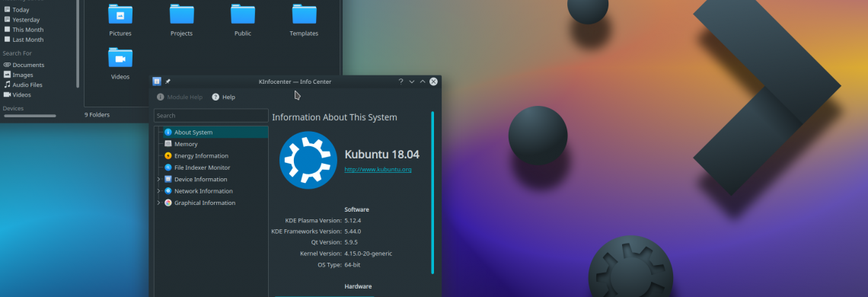The image size is (868, 297).
Task: Click the Kernel Version value 4.15.0-20-generic
Action: coord(368,254)
